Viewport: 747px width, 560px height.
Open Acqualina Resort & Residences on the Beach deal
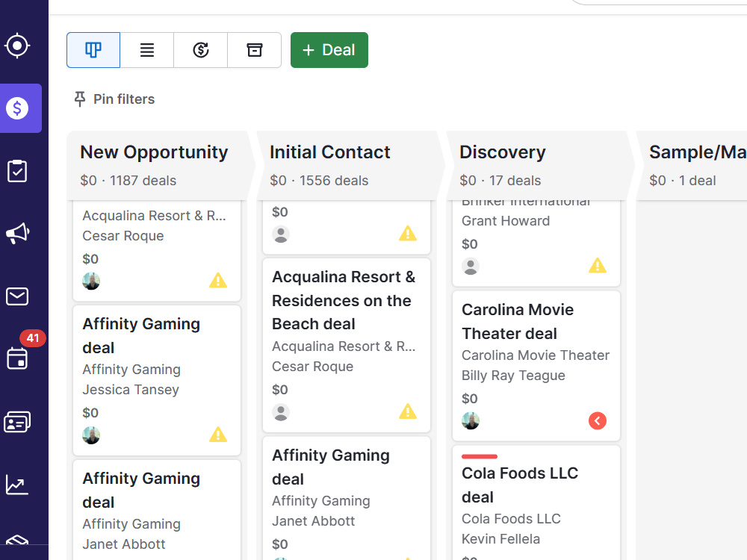coord(347,345)
